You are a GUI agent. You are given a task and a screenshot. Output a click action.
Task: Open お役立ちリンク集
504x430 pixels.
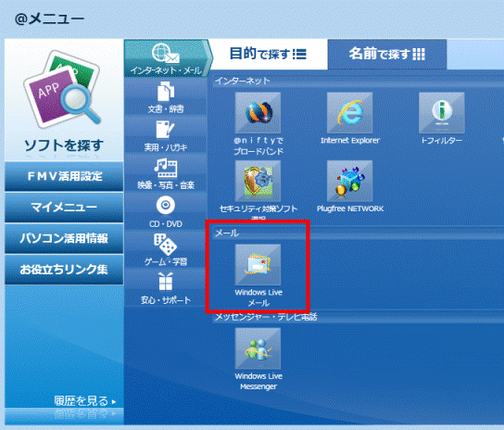[x=64, y=269]
